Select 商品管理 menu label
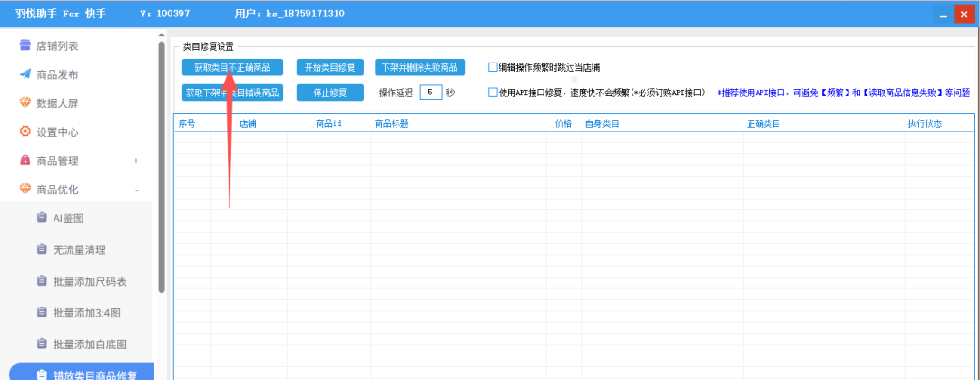Screen dimensions: 980x380 57,161
